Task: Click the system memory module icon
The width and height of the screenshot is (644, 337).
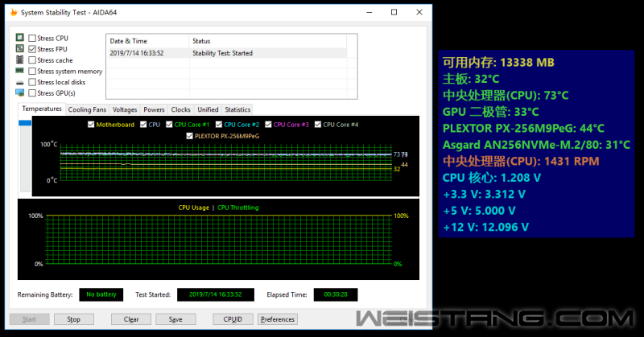Action: click(x=20, y=72)
